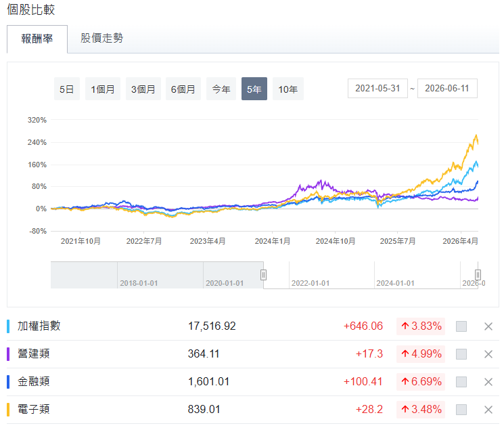Click the 個股比較 heading
Viewport: 504px width, 430px height.
(31, 9)
